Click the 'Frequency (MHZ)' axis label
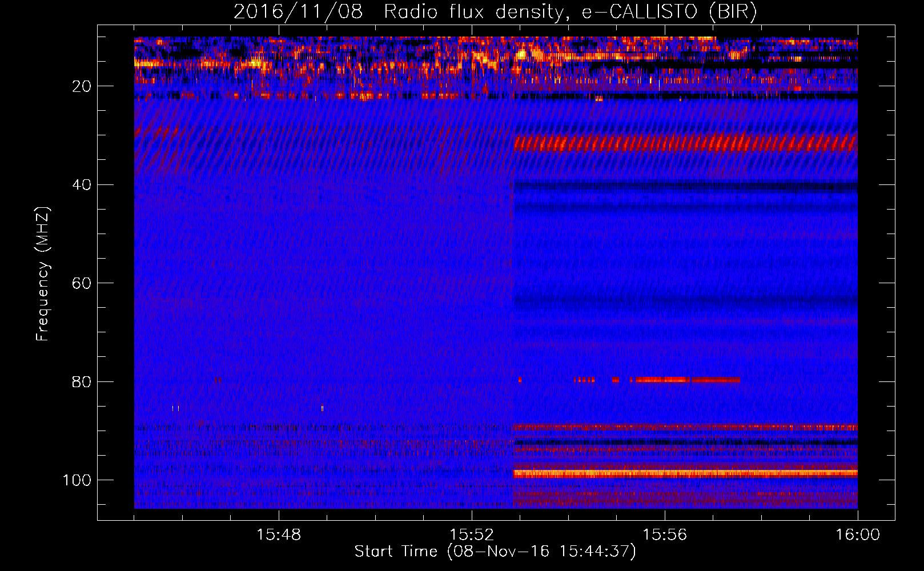 tap(43, 274)
